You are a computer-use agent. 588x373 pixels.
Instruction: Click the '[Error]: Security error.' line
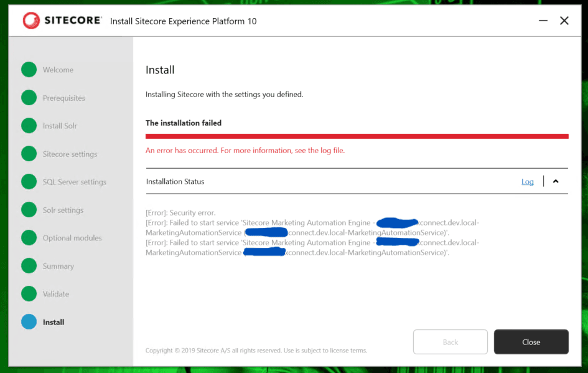[180, 213]
